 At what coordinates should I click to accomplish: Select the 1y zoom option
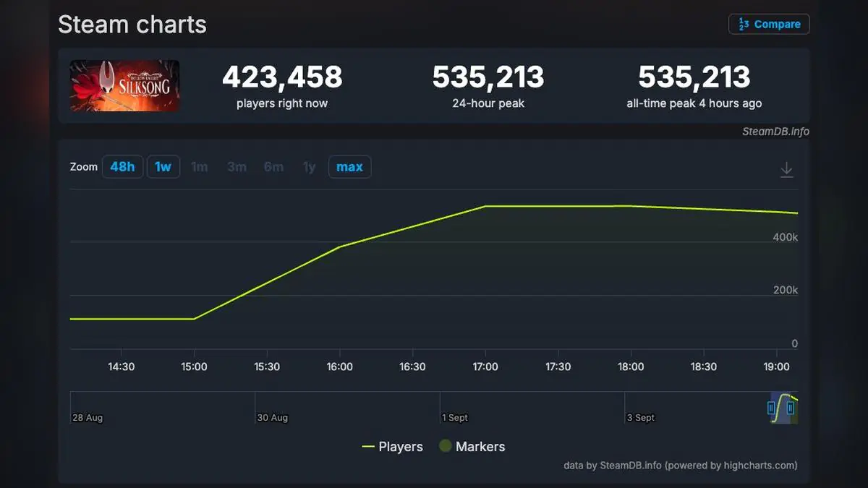(309, 166)
